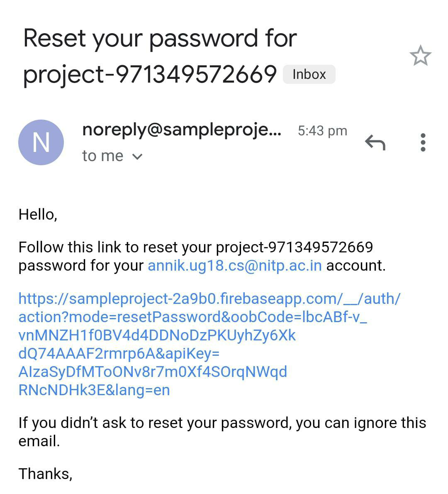The height and width of the screenshot is (494, 448).
Task: Click the Inbox label chip
Action: [309, 74]
